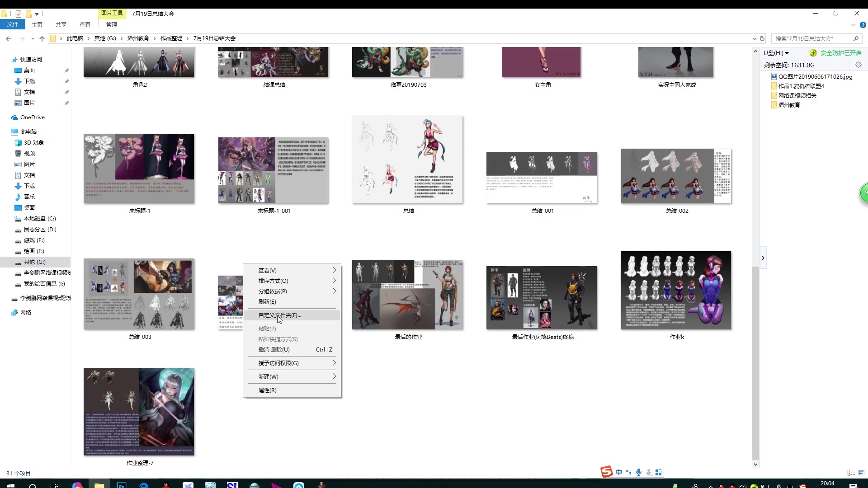Viewport: 868px width, 488px height.
Task: Open 固态分区 (D:) drive
Action: click(40, 230)
